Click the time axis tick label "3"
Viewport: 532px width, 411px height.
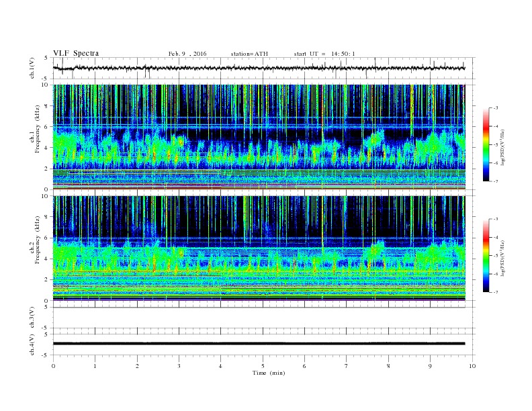coord(179,366)
